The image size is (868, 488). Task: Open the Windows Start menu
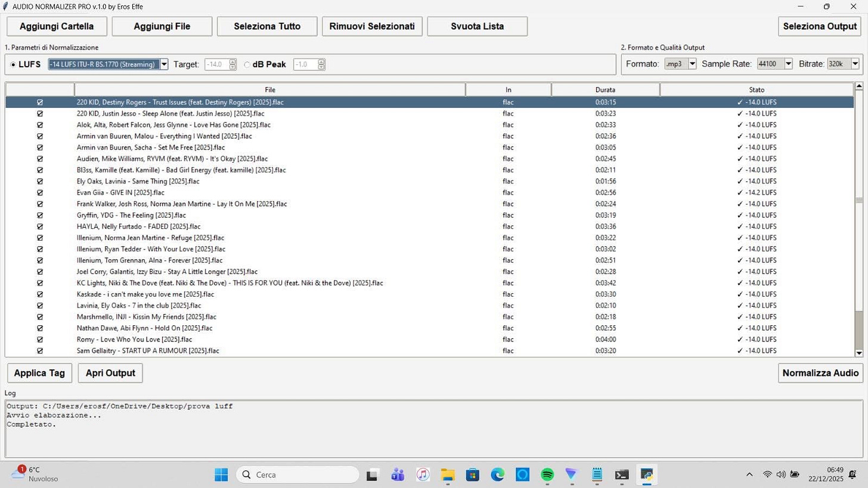point(221,474)
